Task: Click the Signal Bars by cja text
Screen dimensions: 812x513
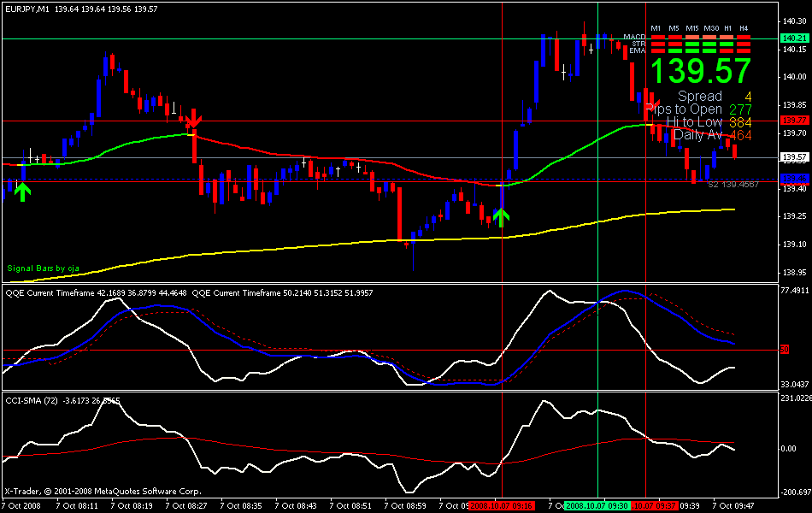Action: coord(40,268)
